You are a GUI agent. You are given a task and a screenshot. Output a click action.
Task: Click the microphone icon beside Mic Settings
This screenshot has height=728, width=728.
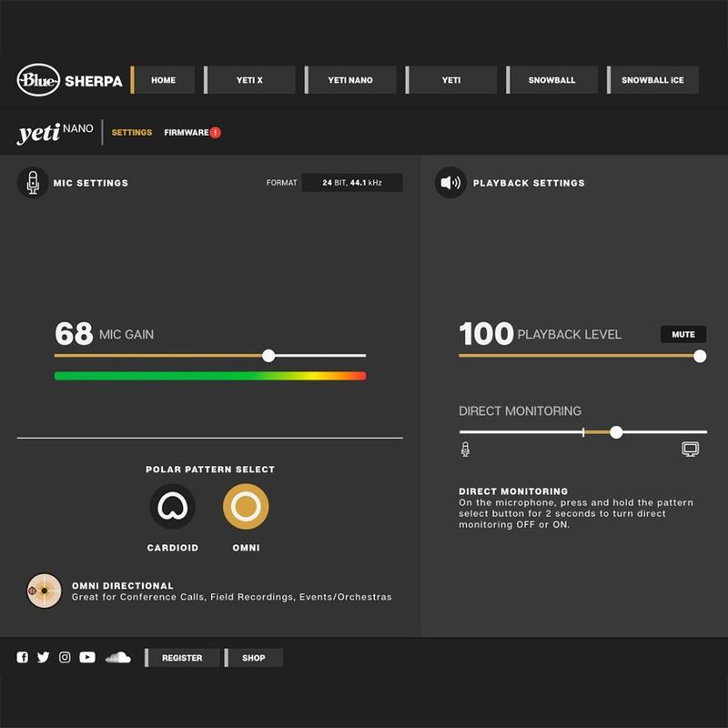33,183
